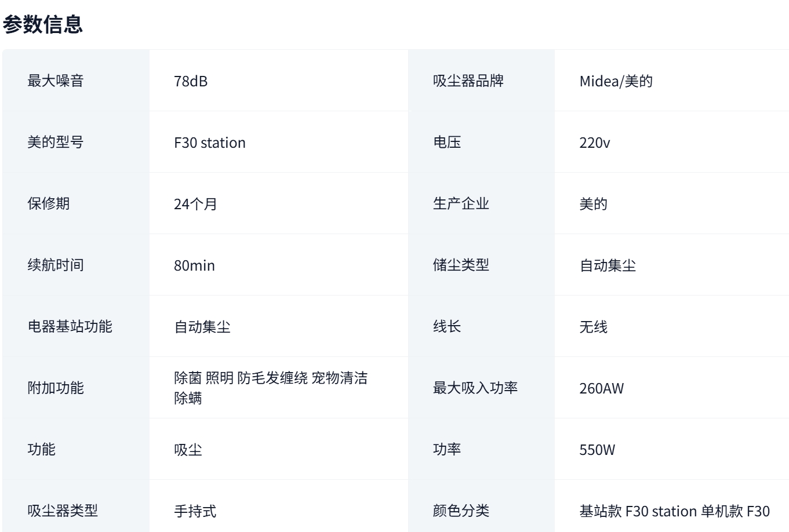Select the 吸尘器类型 label

point(63,511)
